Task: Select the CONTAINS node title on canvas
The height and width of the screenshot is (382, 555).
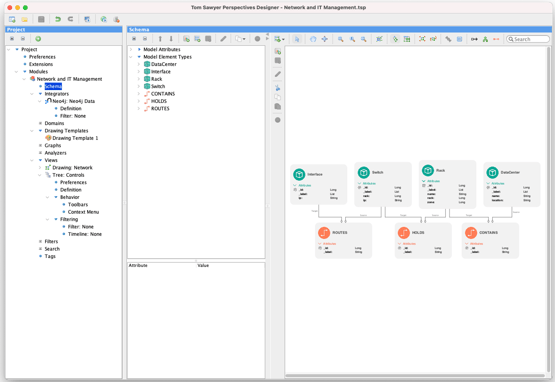Action: pos(488,233)
